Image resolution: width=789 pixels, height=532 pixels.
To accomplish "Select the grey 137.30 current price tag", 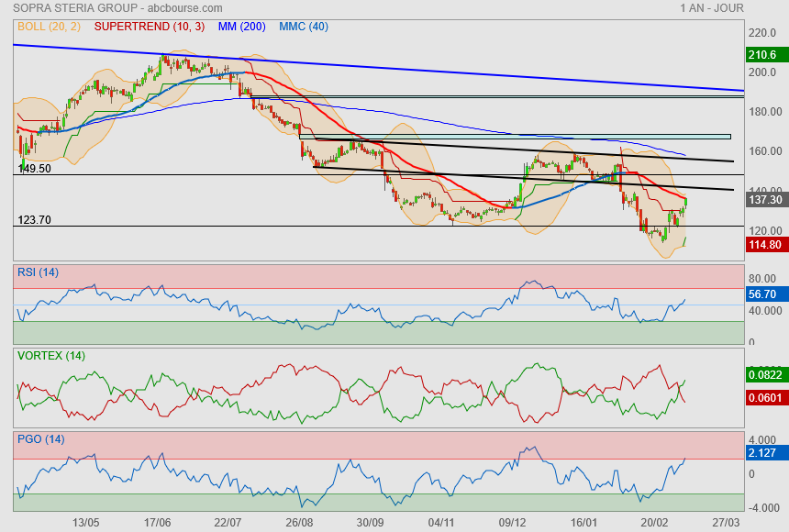I will pyautogui.click(x=764, y=199).
